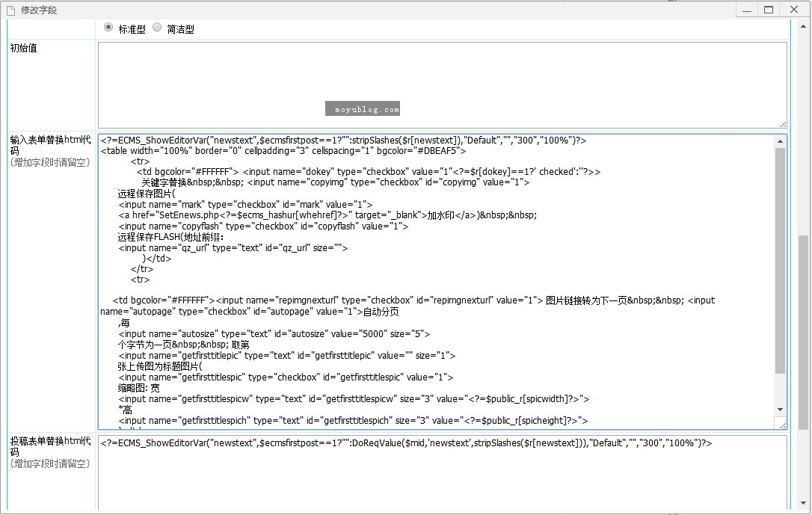Click the HTML code textarea's scroll-up arrow

coord(781,141)
